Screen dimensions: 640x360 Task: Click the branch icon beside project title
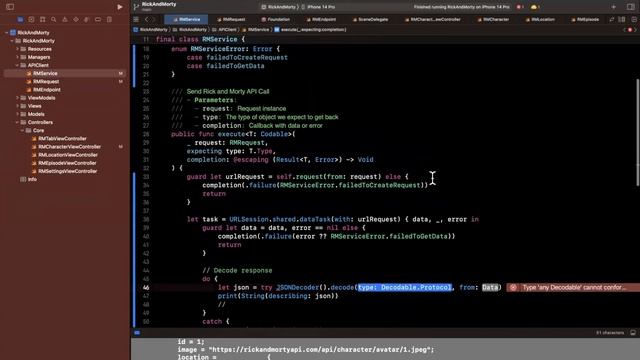tap(136, 7)
